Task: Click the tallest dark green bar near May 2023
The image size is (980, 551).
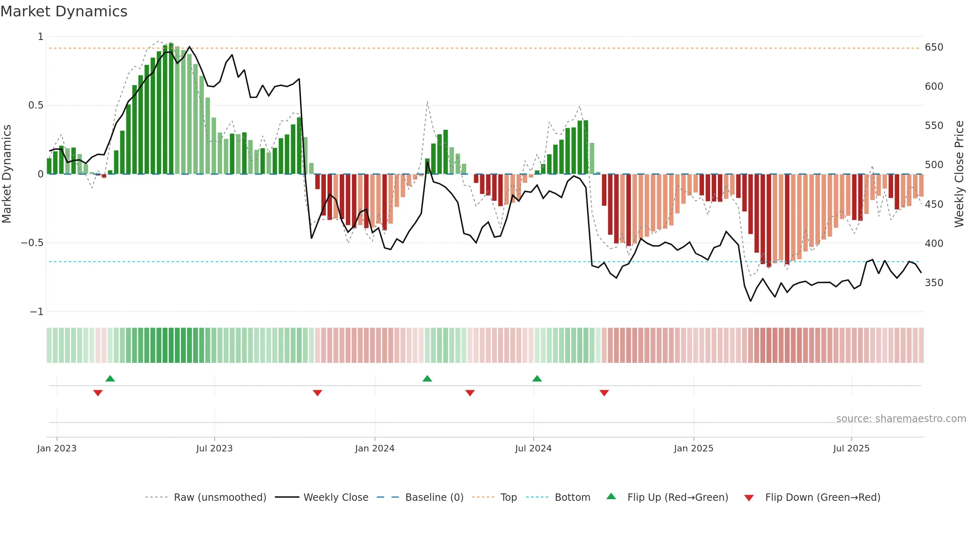Action: 171,109
